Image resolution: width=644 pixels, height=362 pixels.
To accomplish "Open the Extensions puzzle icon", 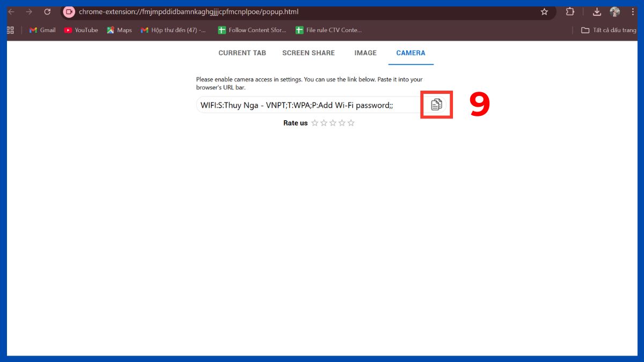I will pyautogui.click(x=570, y=12).
